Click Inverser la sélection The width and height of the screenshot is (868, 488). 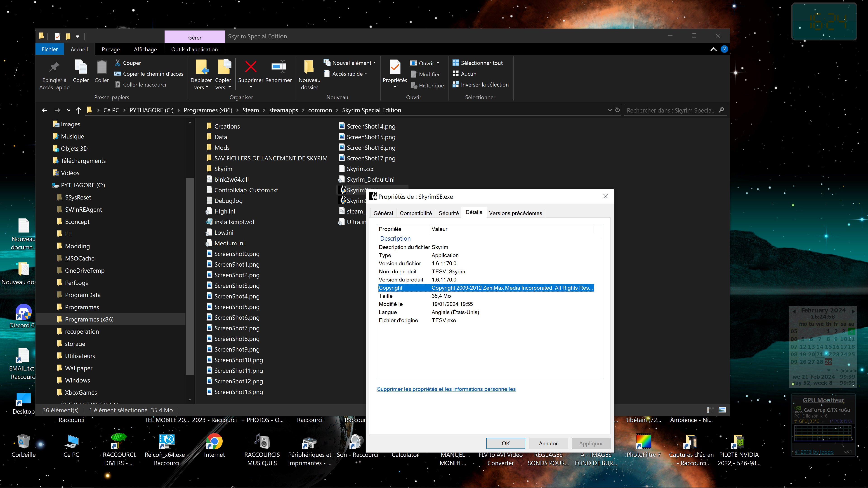(x=481, y=84)
